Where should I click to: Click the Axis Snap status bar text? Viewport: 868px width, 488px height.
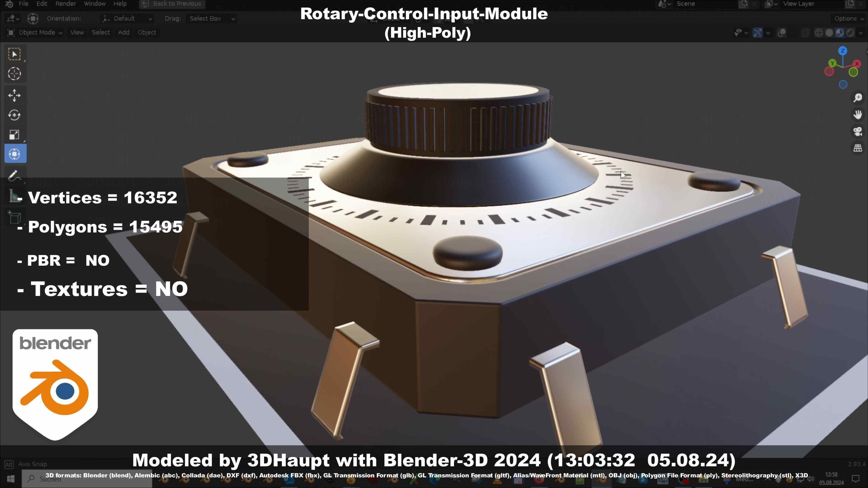[x=33, y=464]
